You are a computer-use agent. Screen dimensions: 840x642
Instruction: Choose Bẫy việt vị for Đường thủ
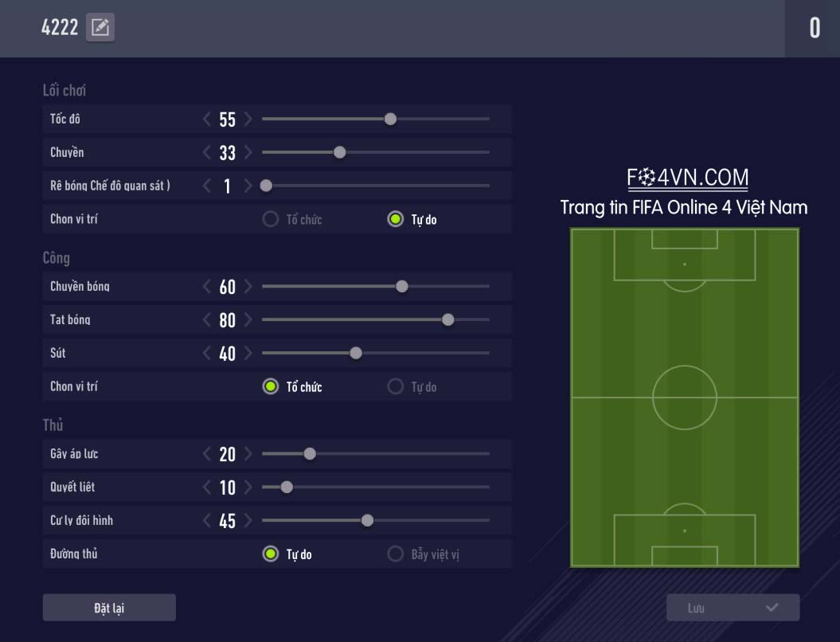coord(396,554)
